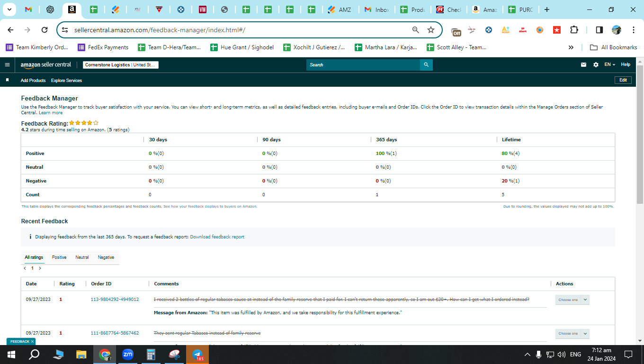Screen dimensions: 644x364
Task: Click Explore Services link
Action: pos(66,81)
